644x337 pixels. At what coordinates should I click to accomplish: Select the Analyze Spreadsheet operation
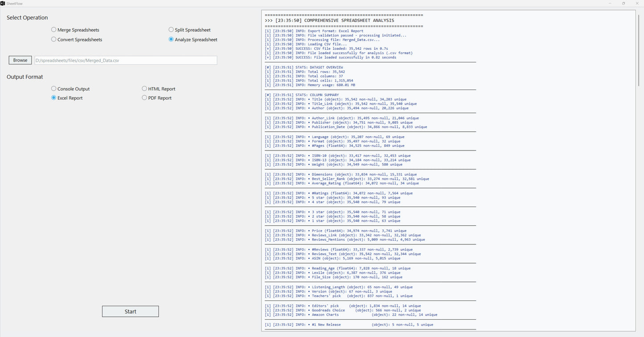tap(171, 40)
